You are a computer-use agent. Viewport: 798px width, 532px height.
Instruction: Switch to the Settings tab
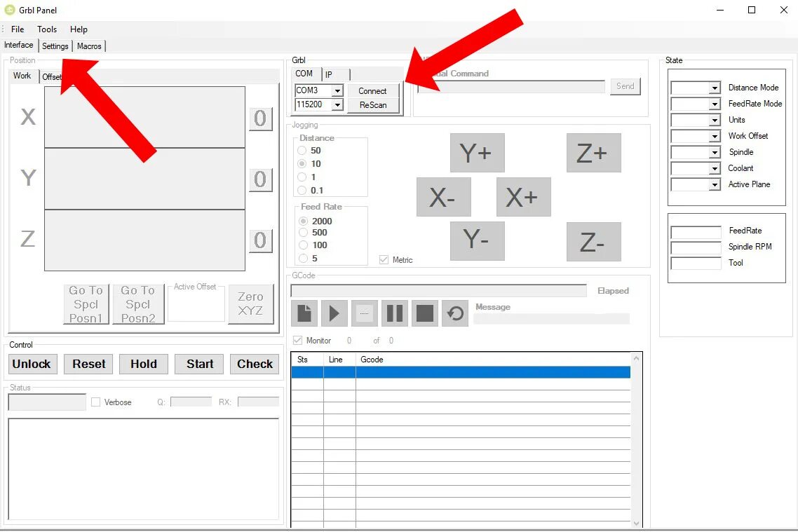point(55,46)
